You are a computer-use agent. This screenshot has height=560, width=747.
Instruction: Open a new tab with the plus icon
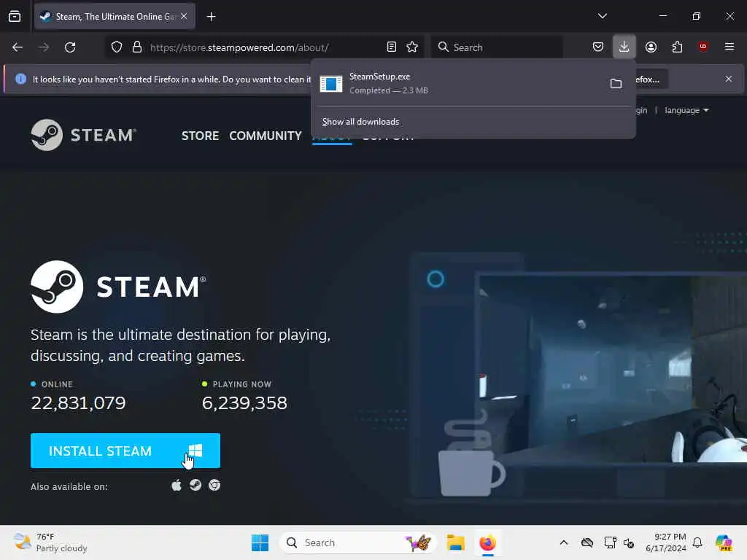click(211, 17)
